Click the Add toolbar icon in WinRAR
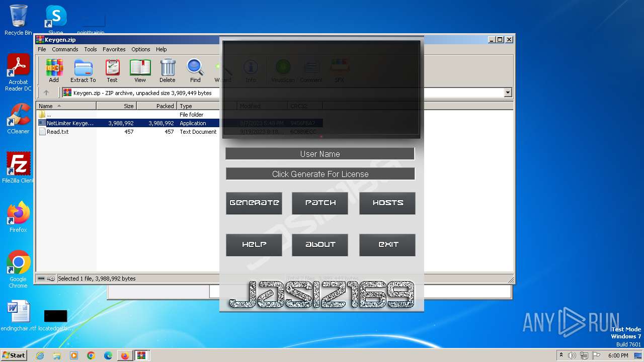 [54, 71]
